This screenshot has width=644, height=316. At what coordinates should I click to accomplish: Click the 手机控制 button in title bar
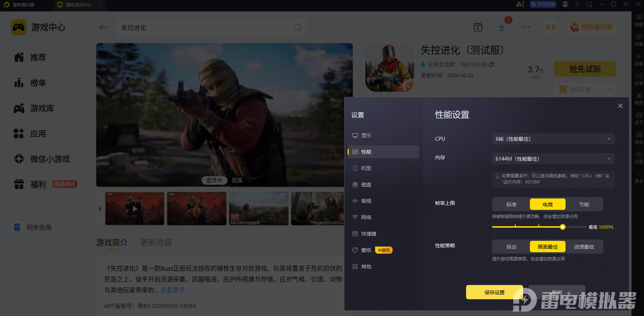(x=543, y=4)
